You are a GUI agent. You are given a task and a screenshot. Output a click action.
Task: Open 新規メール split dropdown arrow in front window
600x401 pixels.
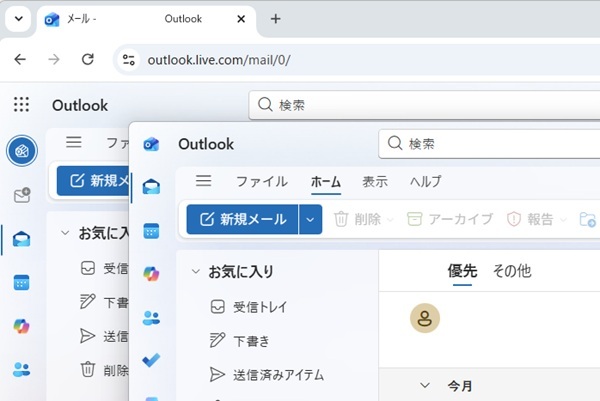[310, 219]
